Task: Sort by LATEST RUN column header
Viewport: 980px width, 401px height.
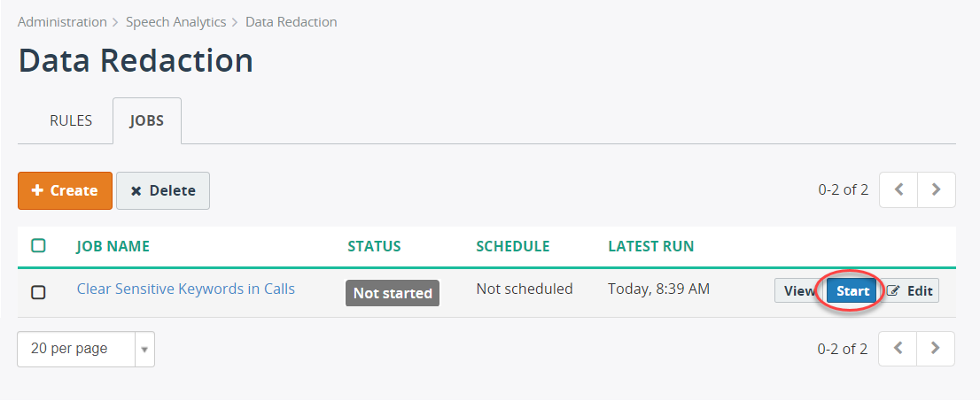Action: point(650,246)
